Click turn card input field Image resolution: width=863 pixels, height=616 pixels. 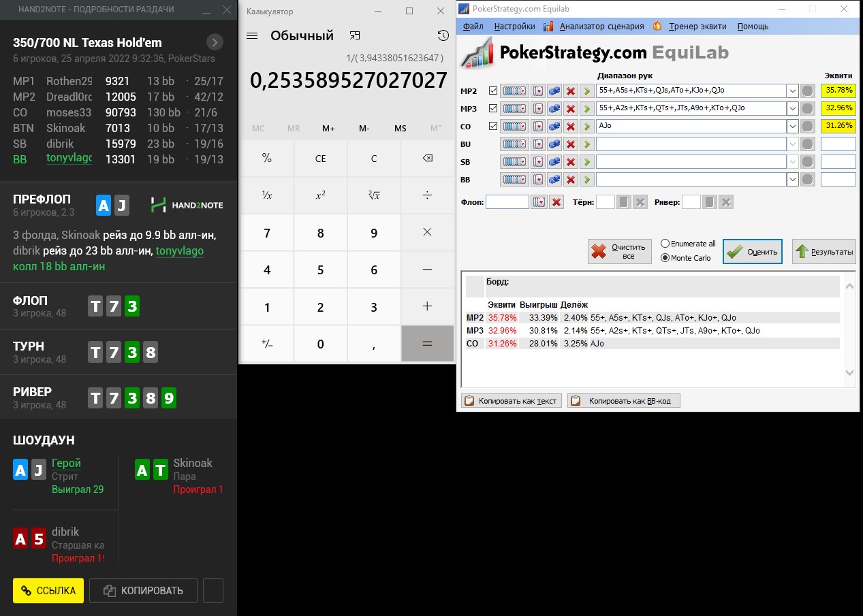pos(605,202)
